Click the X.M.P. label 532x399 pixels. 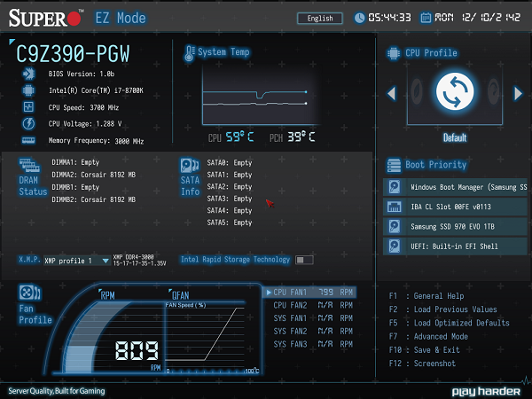tap(29, 260)
